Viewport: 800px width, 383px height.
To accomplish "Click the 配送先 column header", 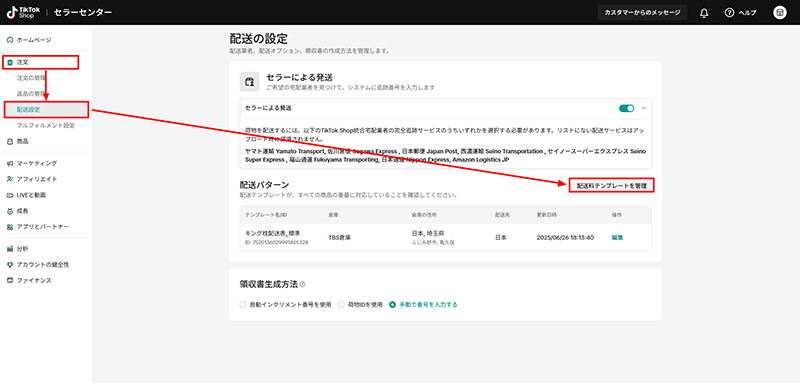I will pos(502,215).
